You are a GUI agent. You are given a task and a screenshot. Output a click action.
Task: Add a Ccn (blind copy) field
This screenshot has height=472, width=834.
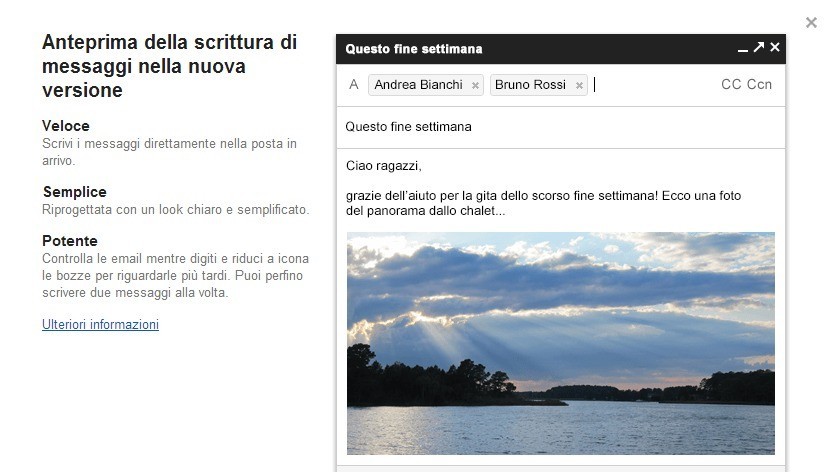click(x=759, y=85)
